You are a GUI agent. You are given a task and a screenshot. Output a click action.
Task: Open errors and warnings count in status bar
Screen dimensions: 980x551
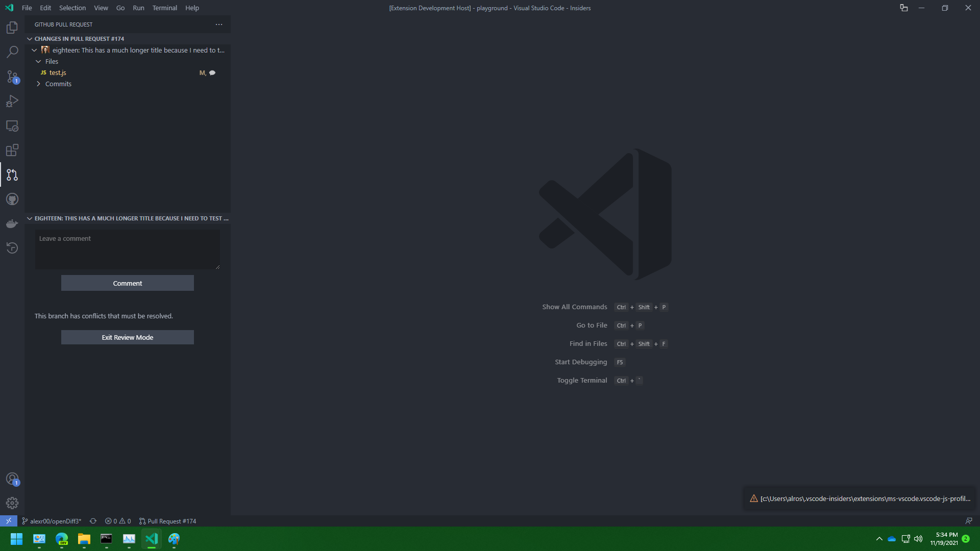click(x=118, y=521)
